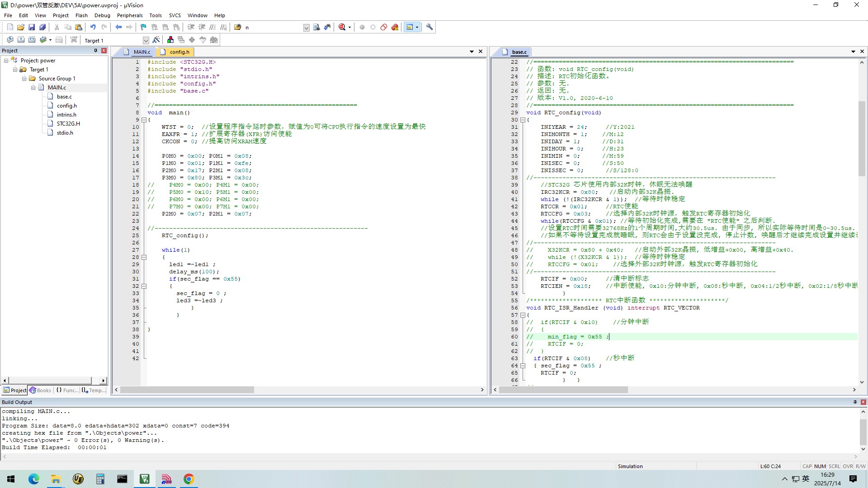Indent the selected lines
The width and height of the screenshot is (868, 488).
pos(191,27)
